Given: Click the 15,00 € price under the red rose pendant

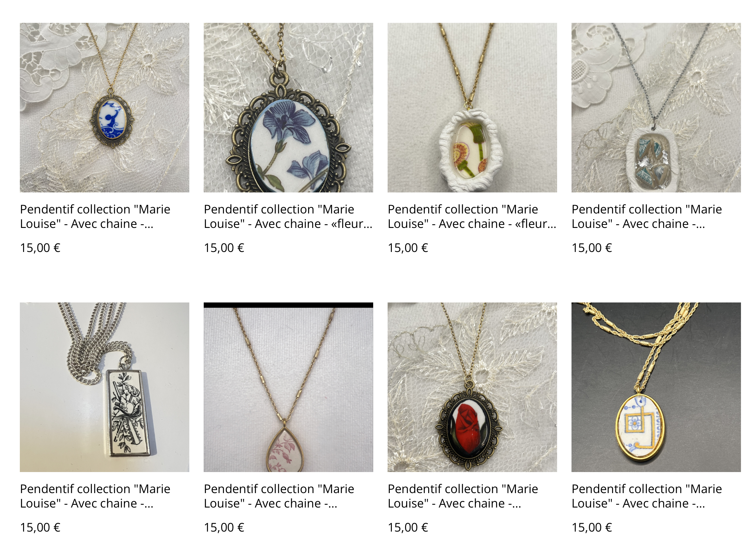Looking at the screenshot, I should [408, 527].
